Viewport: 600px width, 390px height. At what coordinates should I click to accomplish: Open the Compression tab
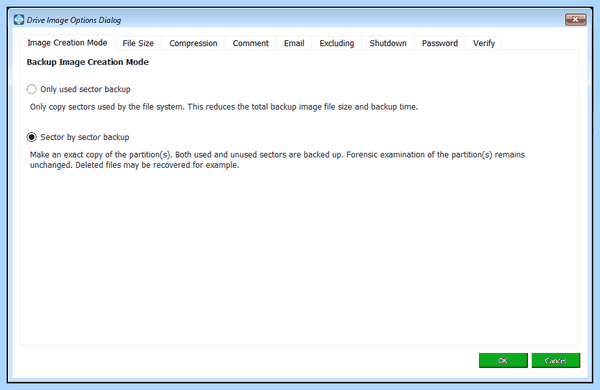(193, 43)
